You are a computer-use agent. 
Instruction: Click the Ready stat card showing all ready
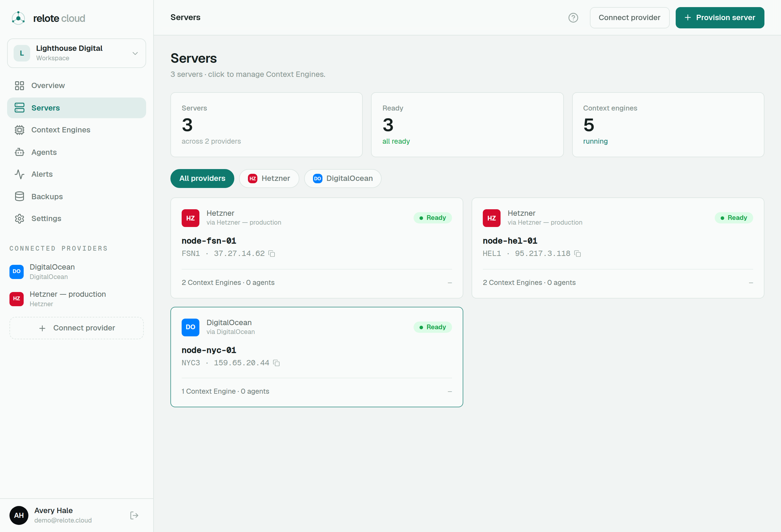(467, 125)
